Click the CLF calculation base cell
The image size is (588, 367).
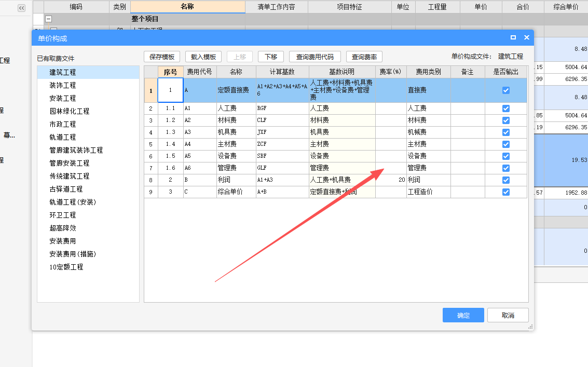[282, 120]
